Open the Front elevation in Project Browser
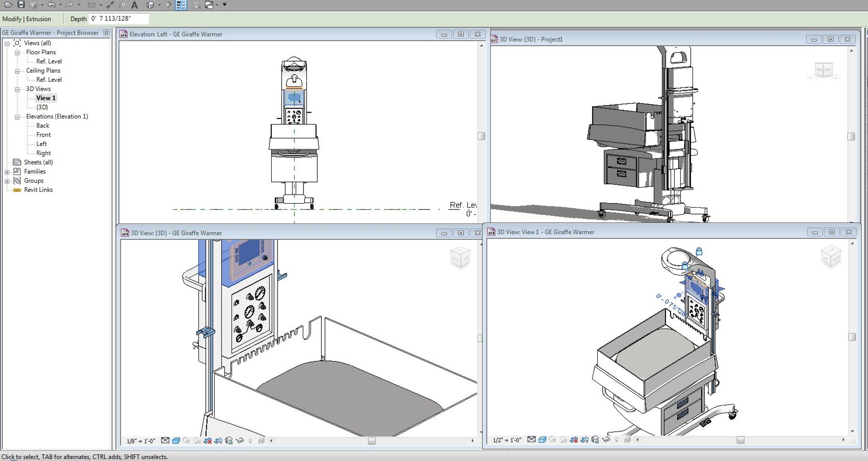Viewport: 868px width, 461px height. (43, 135)
